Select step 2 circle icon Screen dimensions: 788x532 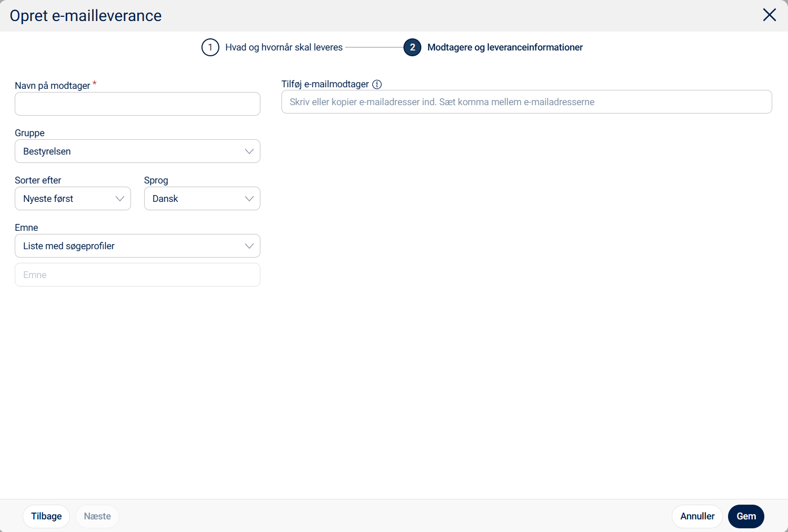click(412, 47)
